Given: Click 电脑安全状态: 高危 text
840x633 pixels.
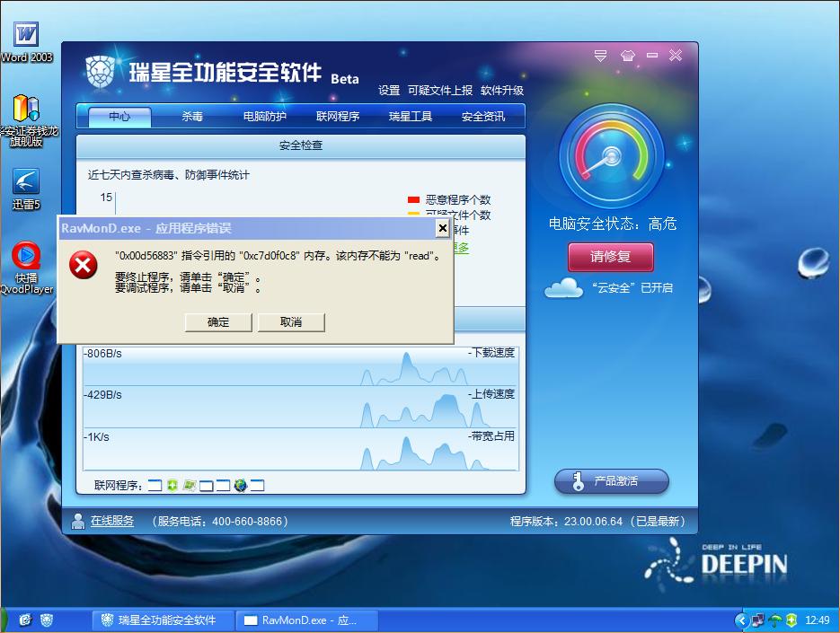Looking at the screenshot, I should coord(613,224).
